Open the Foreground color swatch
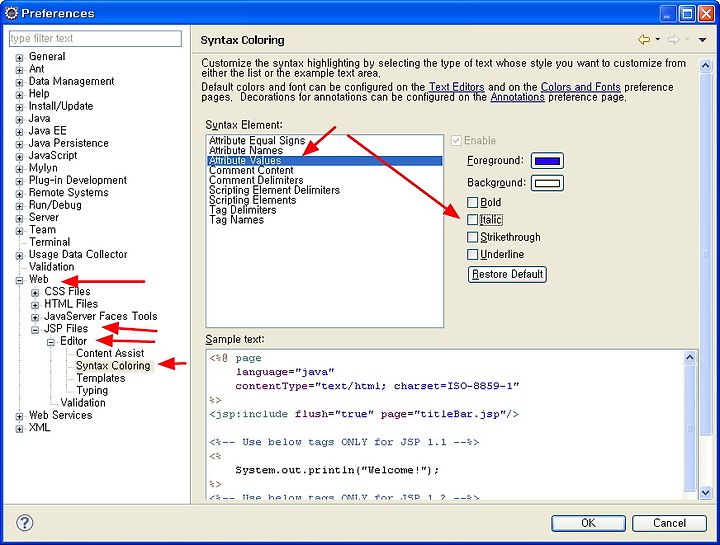This screenshot has width=720, height=545. click(x=547, y=161)
